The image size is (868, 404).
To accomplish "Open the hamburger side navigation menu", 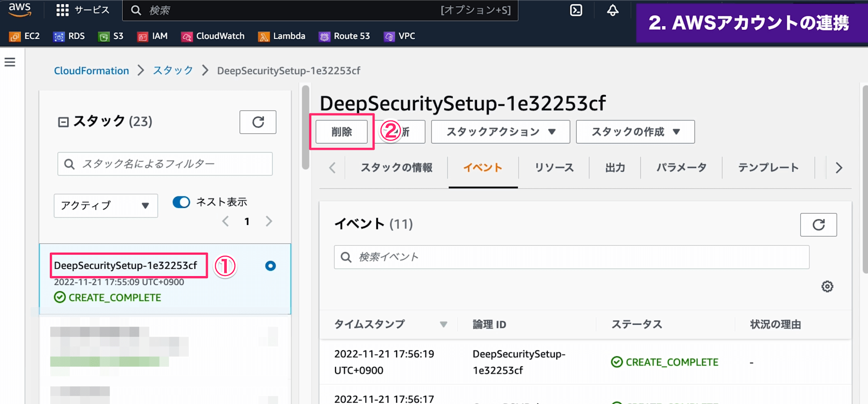I will click(10, 62).
